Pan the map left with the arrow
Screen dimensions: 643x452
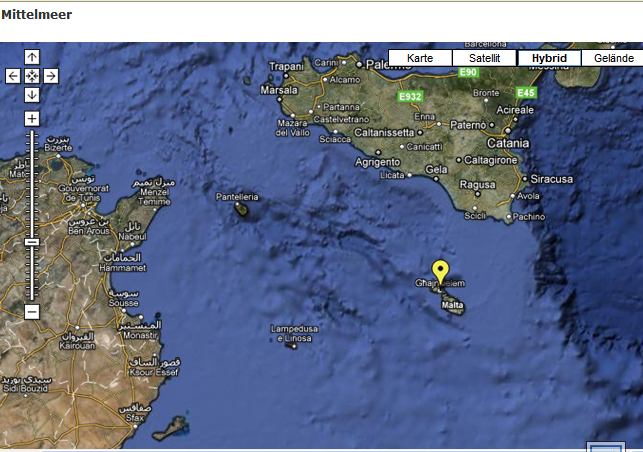click(13, 76)
